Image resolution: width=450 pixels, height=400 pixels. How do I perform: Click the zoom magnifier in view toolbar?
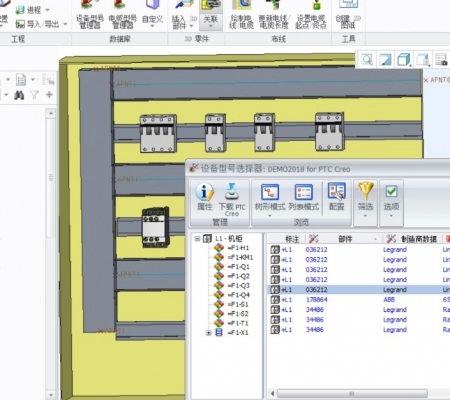pyautogui.click(x=367, y=60)
